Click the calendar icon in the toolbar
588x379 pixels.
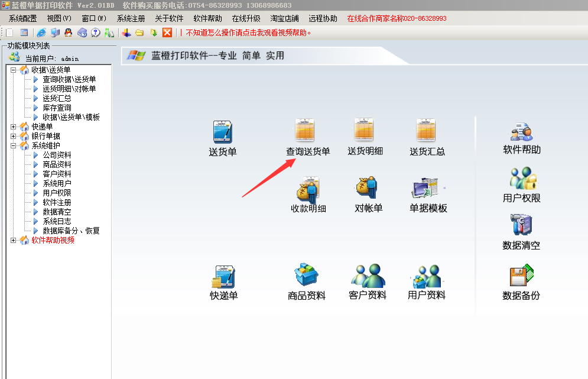(24, 33)
